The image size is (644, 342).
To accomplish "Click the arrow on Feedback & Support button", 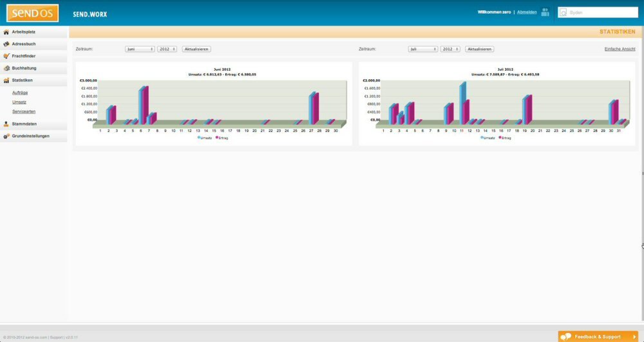I will (x=634, y=337).
